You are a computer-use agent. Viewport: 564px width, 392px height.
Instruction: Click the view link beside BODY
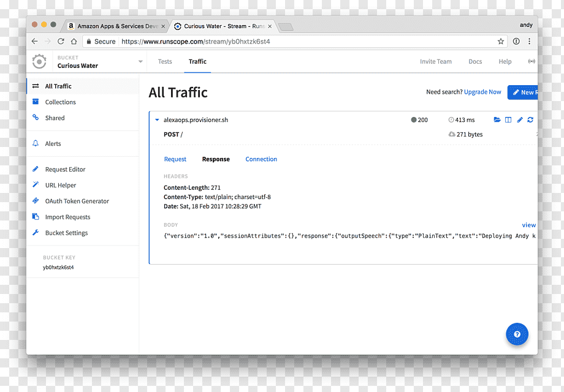tap(528, 225)
